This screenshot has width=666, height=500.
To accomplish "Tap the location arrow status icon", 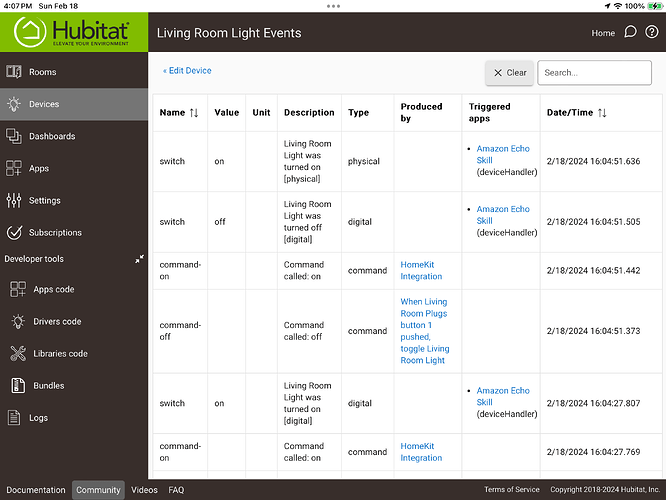I will coord(607,6).
